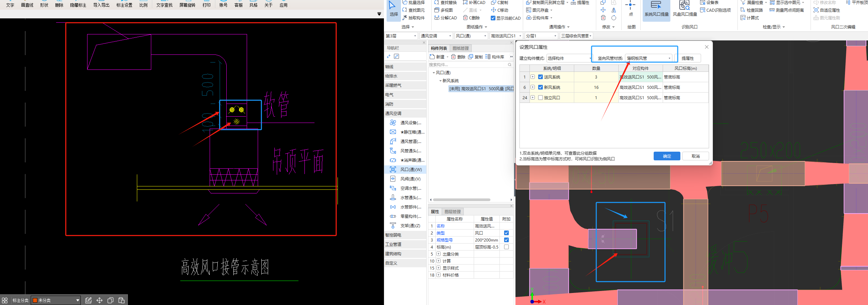The width and height of the screenshot is (868, 305).
Task: Click C删除 trash tool
Action: 471,18
